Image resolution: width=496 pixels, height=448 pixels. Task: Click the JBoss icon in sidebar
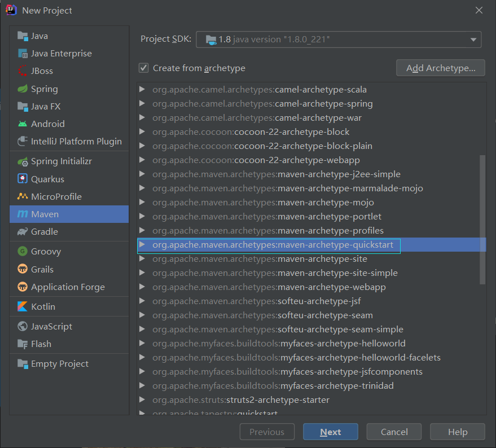click(x=23, y=71)
